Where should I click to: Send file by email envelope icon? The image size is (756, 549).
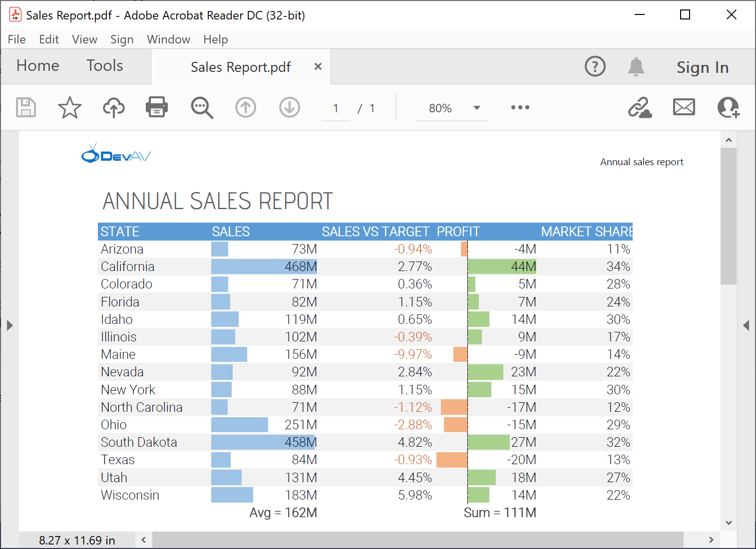coord(684,107)
